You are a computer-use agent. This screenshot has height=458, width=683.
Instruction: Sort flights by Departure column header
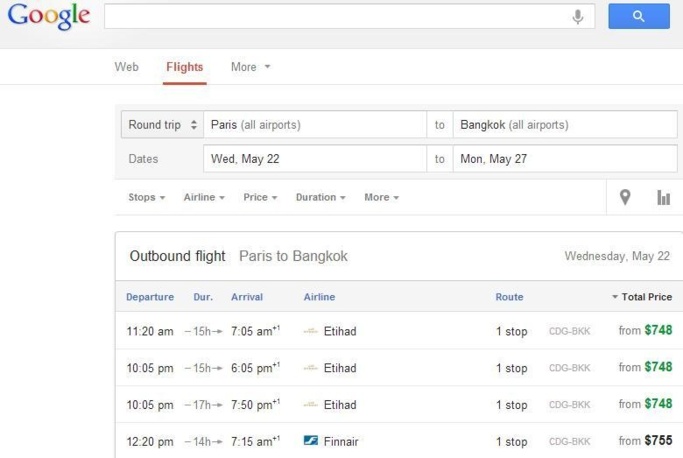tap(149, 297)
